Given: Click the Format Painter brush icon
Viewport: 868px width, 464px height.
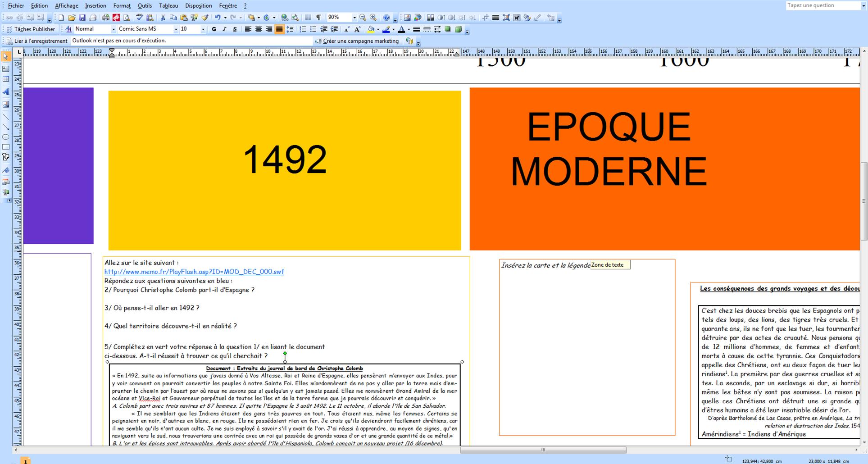Looking at the screenshot, I should (205, 18).
